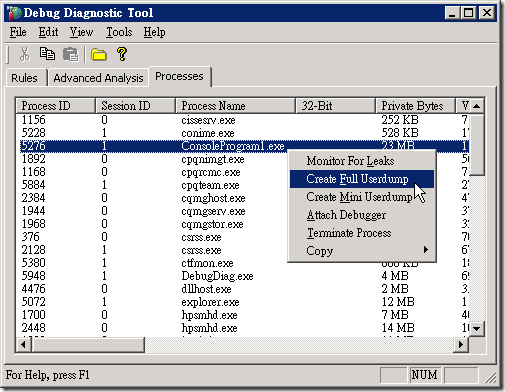
Task: Select the cissesrv.exe process row
Action: [242, 120]
